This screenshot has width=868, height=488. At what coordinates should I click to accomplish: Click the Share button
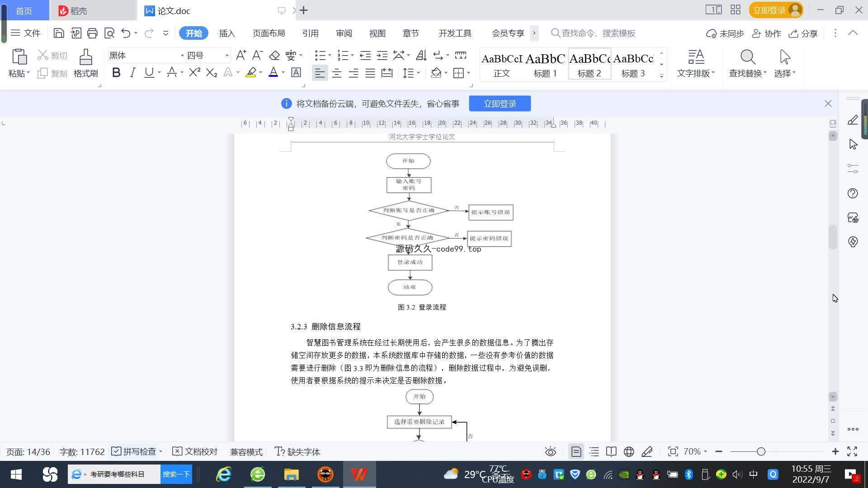coord(803,33)
